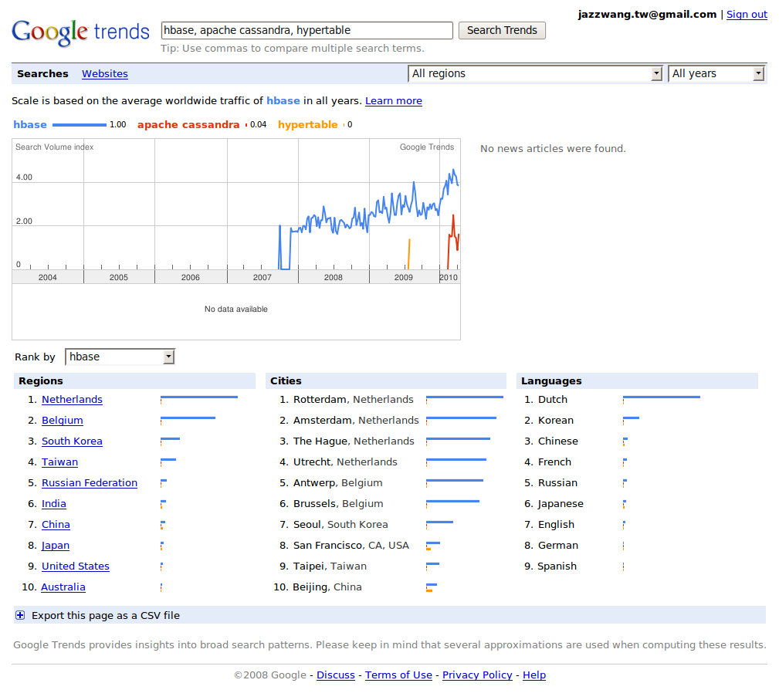Image resolution: width=779 pixels, height=700 pixels.
Task: Open the Taiwan region link
Action: 59,462
